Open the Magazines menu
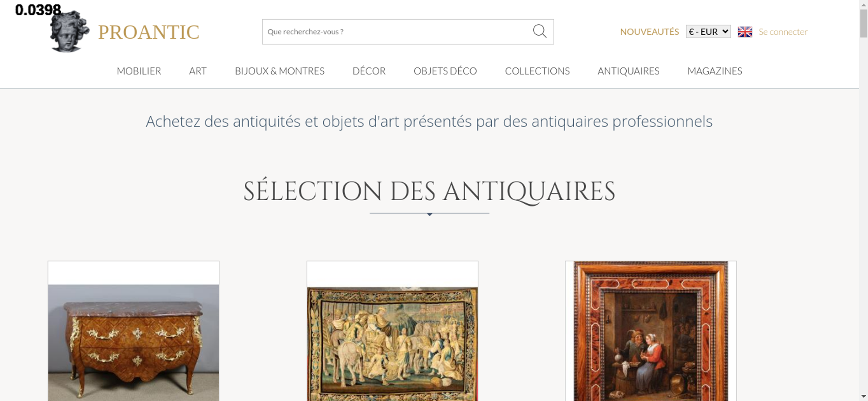Image resolution: width=868 pixels, height=401 pixels. [715, 71]
